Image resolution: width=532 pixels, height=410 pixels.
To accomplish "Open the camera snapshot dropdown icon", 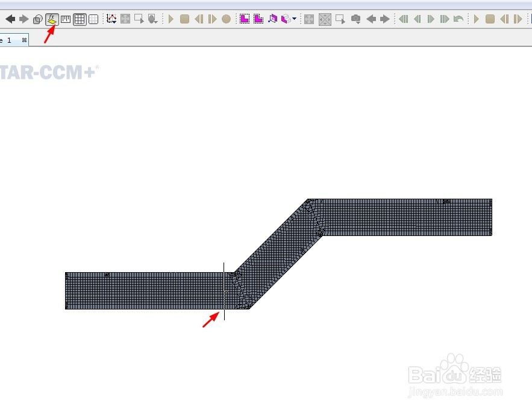I will pyautogui.click(x=356, y=19).
